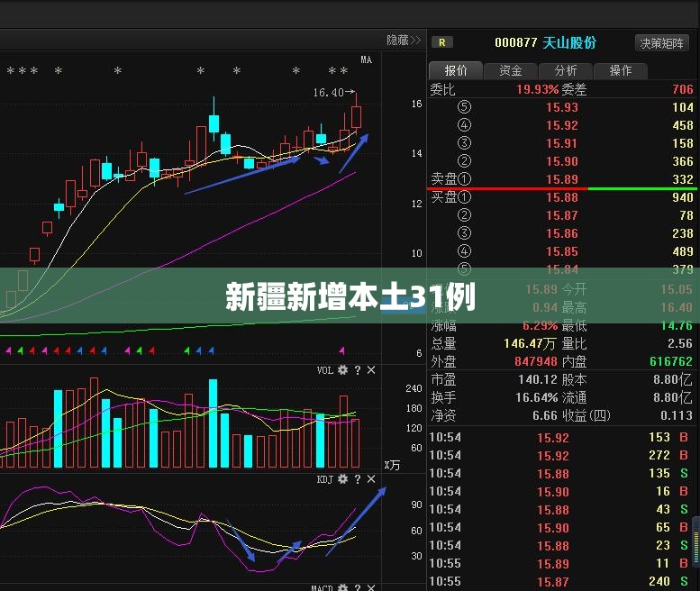
Task: Switch to the 资金 tab
Action: (510, 70)
